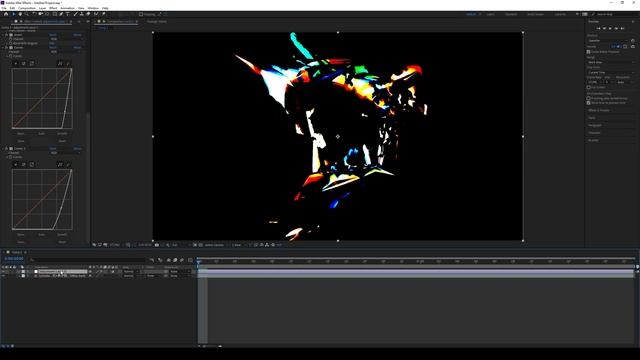Open the Window menu

coord(93,8)
